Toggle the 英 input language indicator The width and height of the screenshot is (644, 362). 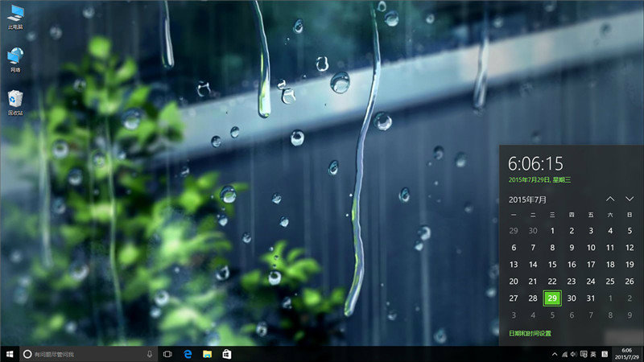(x=593, y=354)
